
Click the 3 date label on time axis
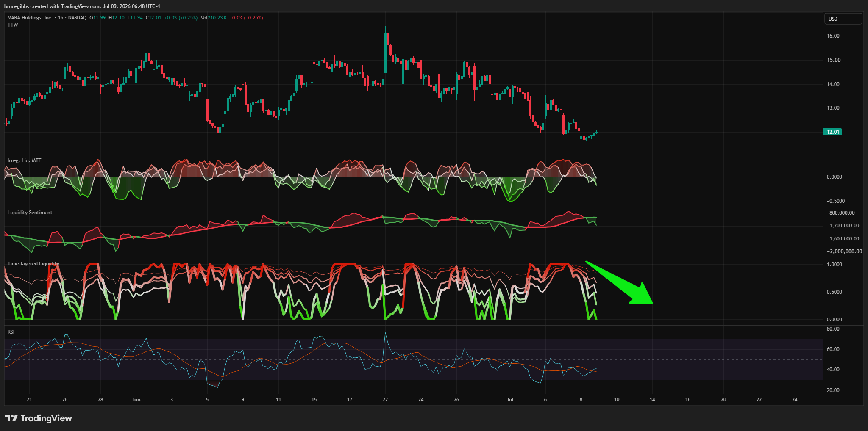[172, 400]
